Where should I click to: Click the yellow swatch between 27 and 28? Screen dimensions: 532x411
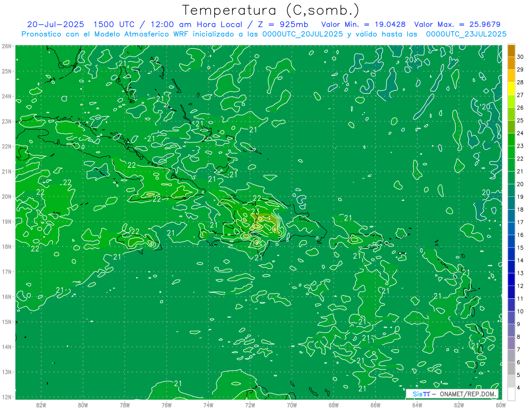click(x=511, y=89)
